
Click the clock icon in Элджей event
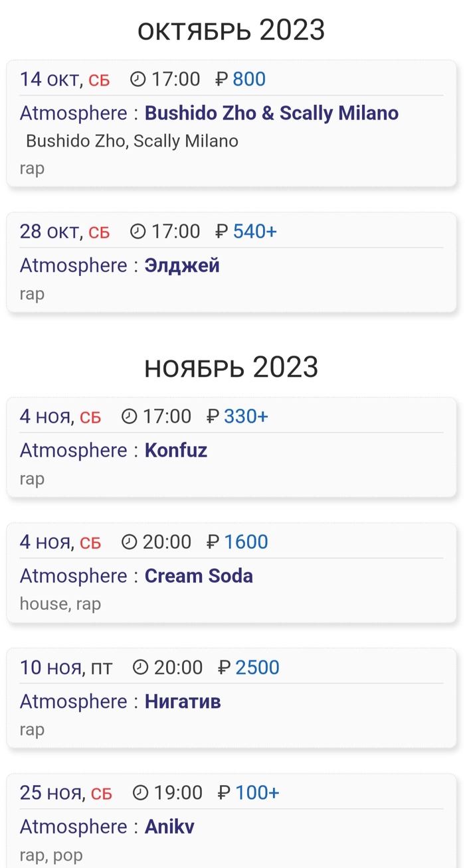[x=138, y=232]
